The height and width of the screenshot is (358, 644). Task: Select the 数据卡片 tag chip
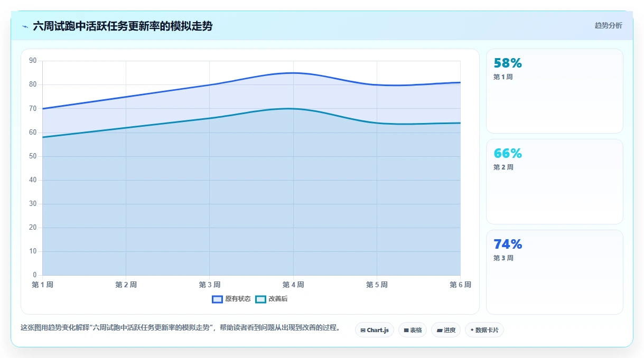484,330
